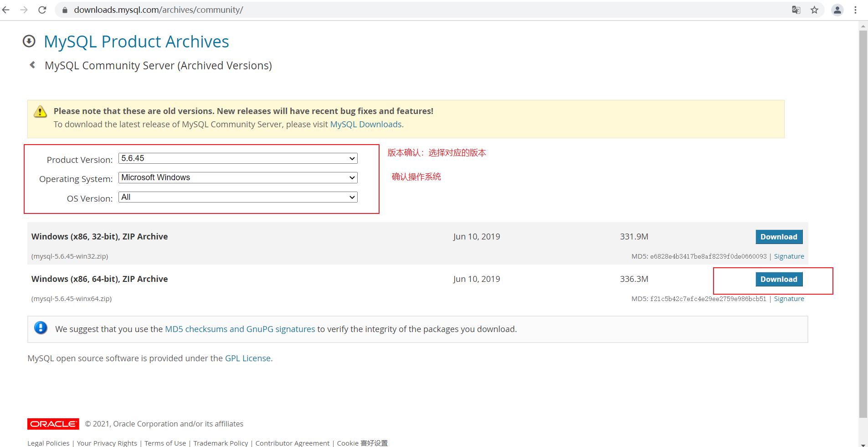Open the GPL License link
The image size is (868, 447).
pyautogui.click(x=248, y=358)
